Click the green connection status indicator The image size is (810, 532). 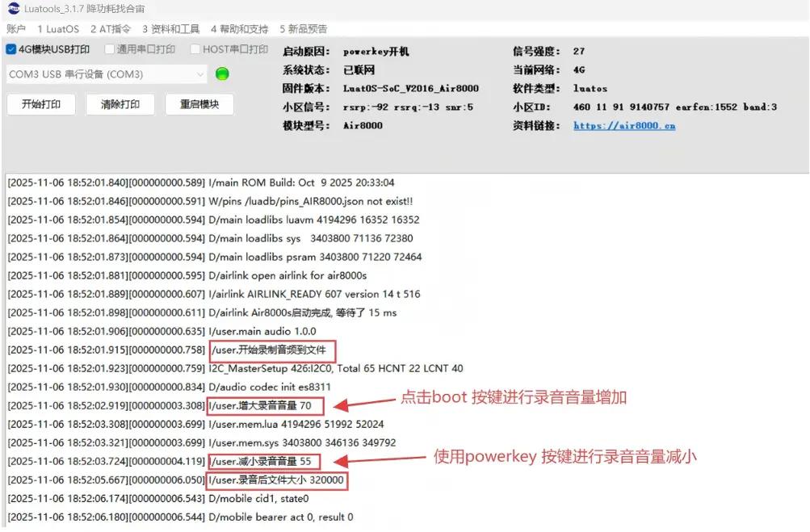[222, 73]
